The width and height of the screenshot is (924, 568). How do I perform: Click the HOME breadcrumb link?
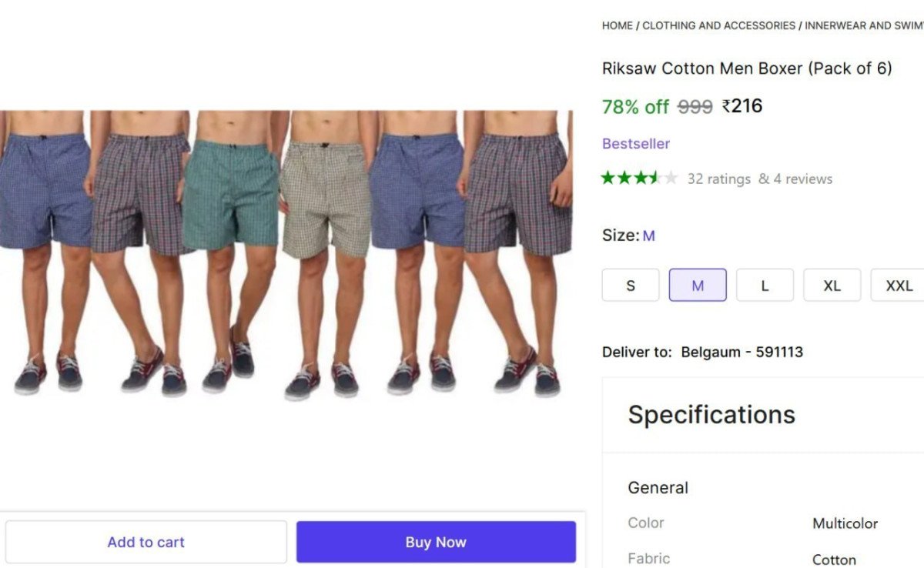click(x=617, y=25)
